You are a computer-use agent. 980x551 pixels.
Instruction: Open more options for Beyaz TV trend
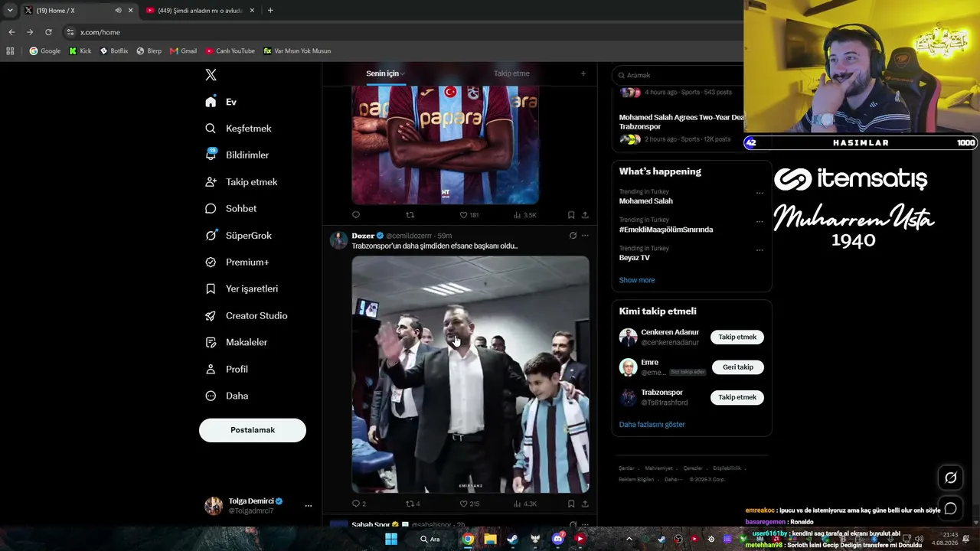click(x=759, y=249)
